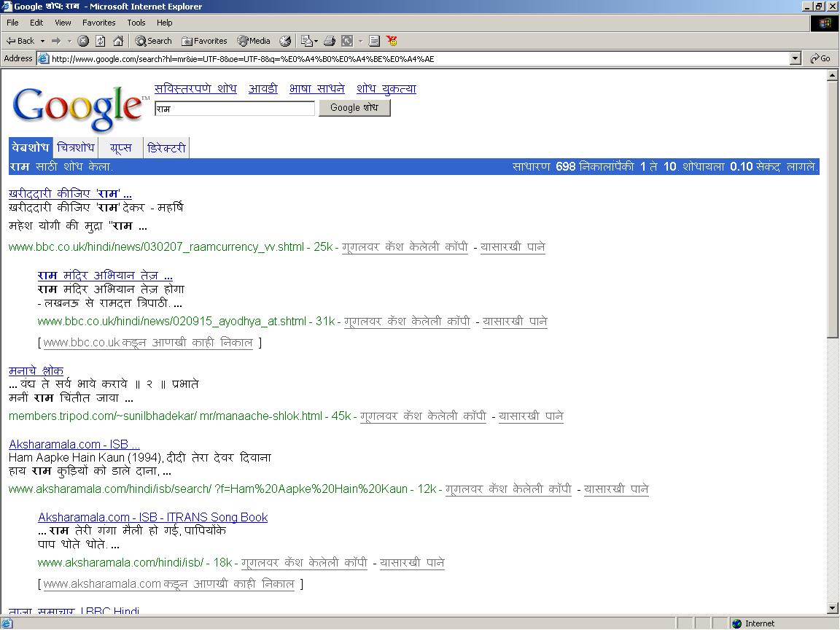Open similar pages link for manaache-shlok tripod result
This screenshot has width=840, height=630.
(x=531, y=416)
